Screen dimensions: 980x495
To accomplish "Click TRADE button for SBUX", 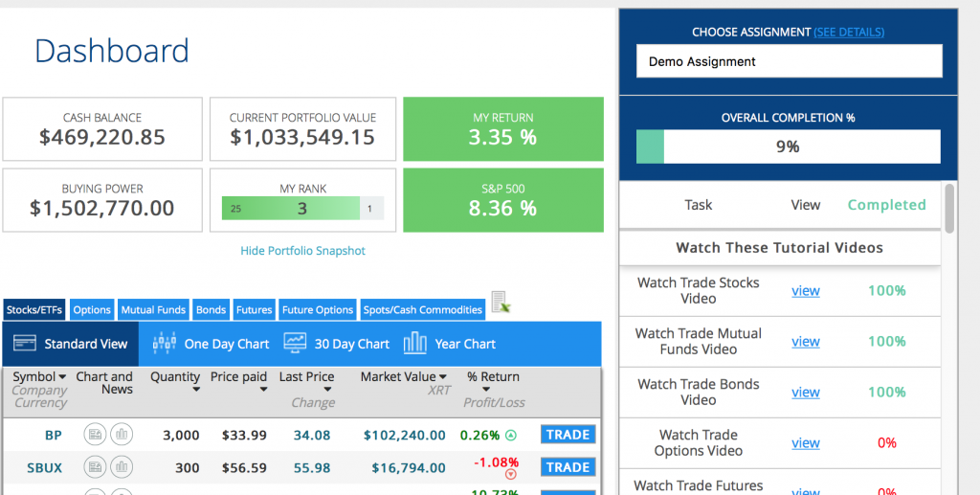I will click(x=568, y=467).
